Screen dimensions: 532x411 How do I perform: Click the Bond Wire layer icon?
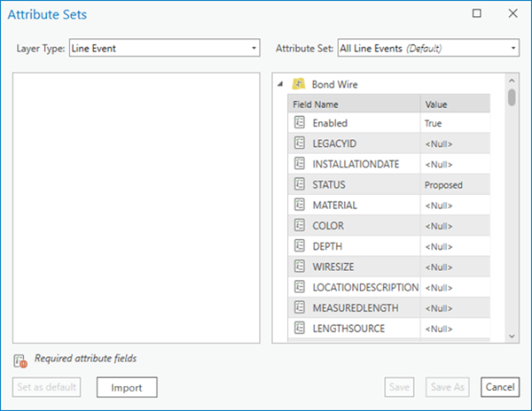(x=299, y=84)
